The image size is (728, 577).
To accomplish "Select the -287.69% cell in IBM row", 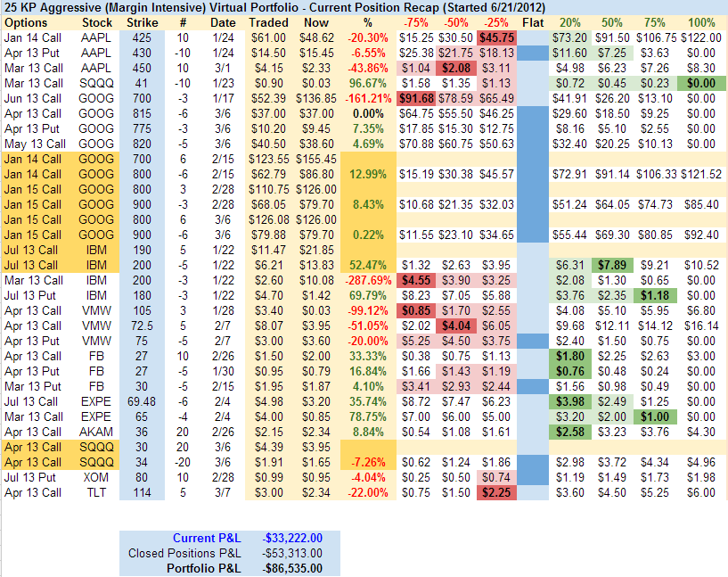I will (368, 280).
